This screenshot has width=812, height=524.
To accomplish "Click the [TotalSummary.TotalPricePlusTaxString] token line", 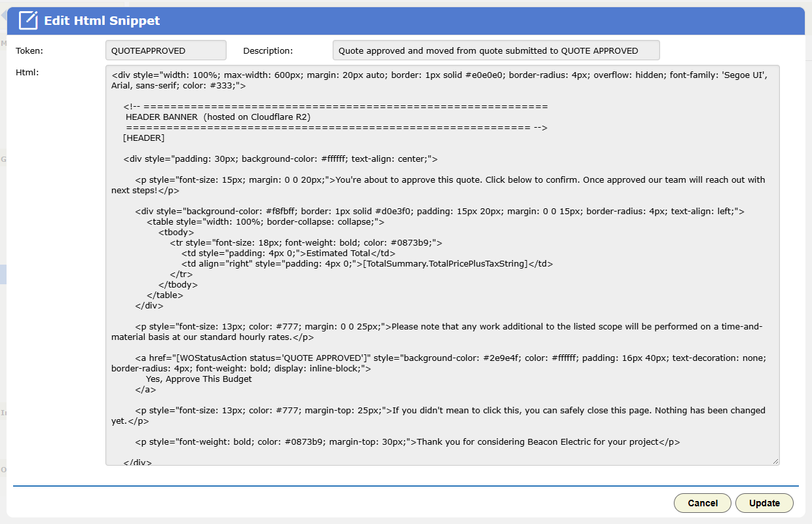I will [367, 263].
